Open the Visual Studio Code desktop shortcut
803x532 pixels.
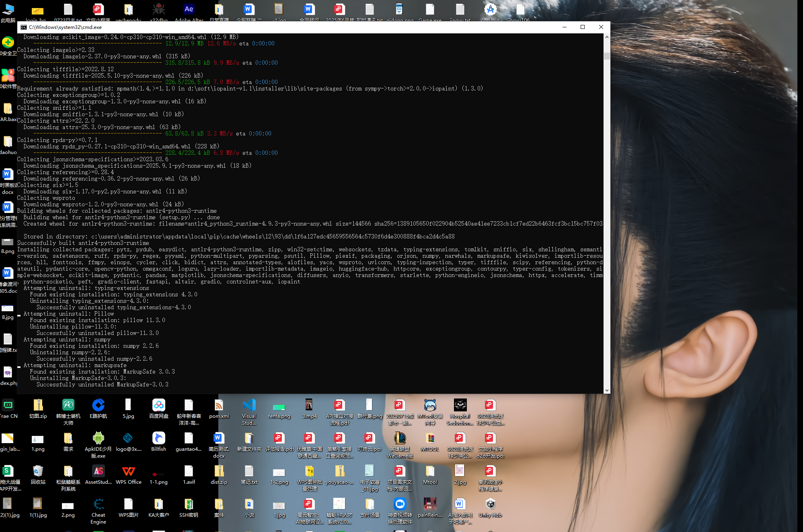(x=249, y=405)
